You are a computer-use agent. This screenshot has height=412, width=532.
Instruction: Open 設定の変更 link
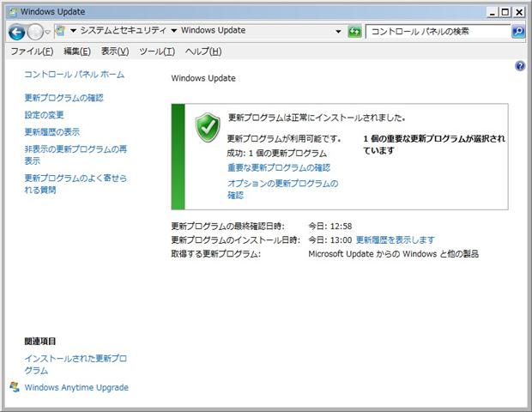coord(44,115)
